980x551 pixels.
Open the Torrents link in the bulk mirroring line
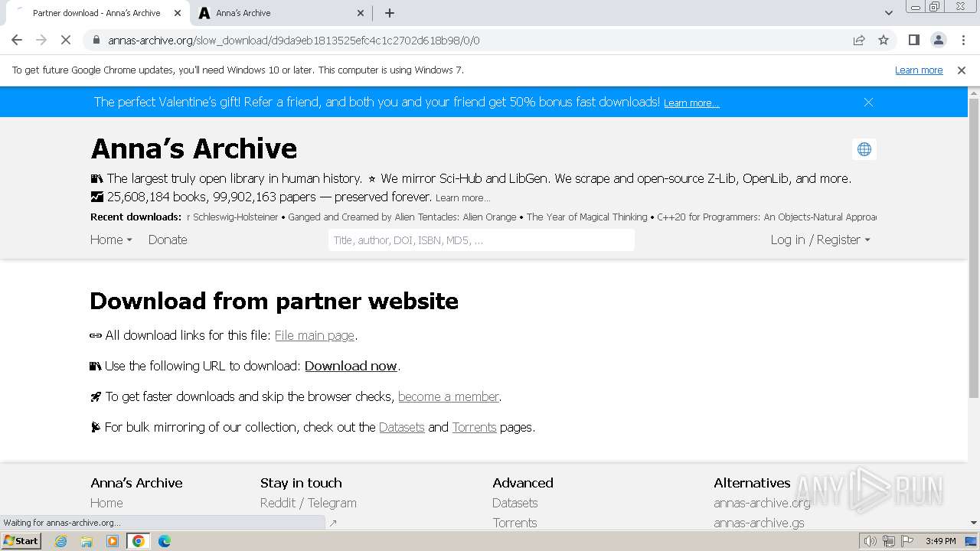tap(474, 427)
